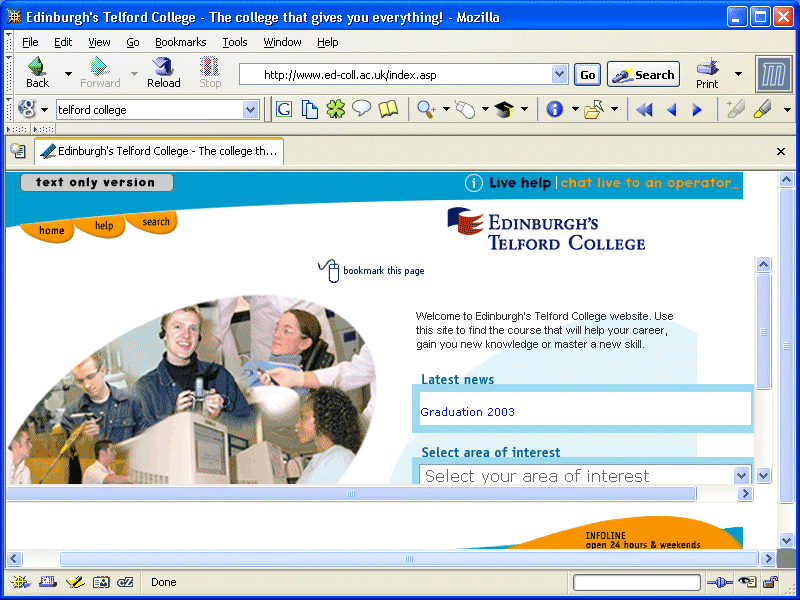Click the mouse pointer icon in Googlebar
800x600 pixels.
(x=465, y=109)
